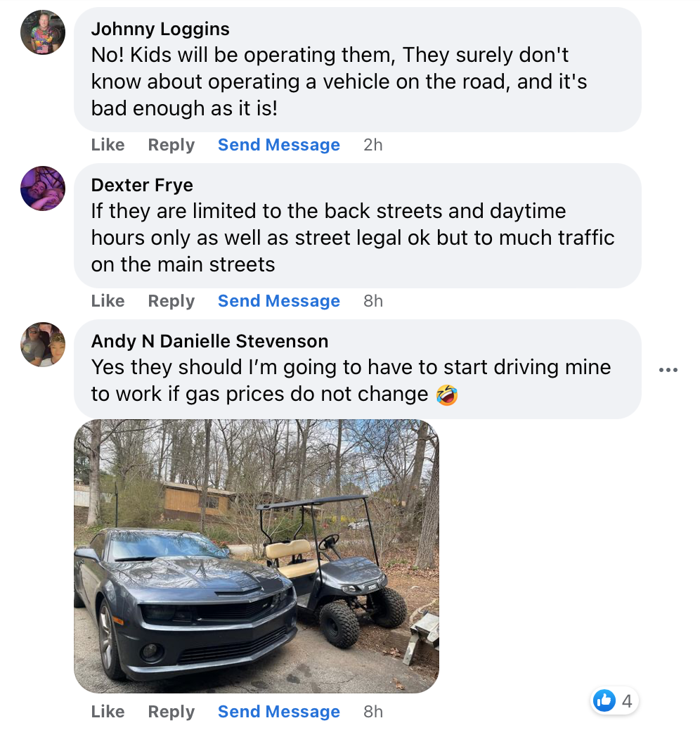Viewport: 700px width, 730px height.
Task: Click the thumbs-up reaction count icon
Action: pyautogui.click(x=604, y=700)
